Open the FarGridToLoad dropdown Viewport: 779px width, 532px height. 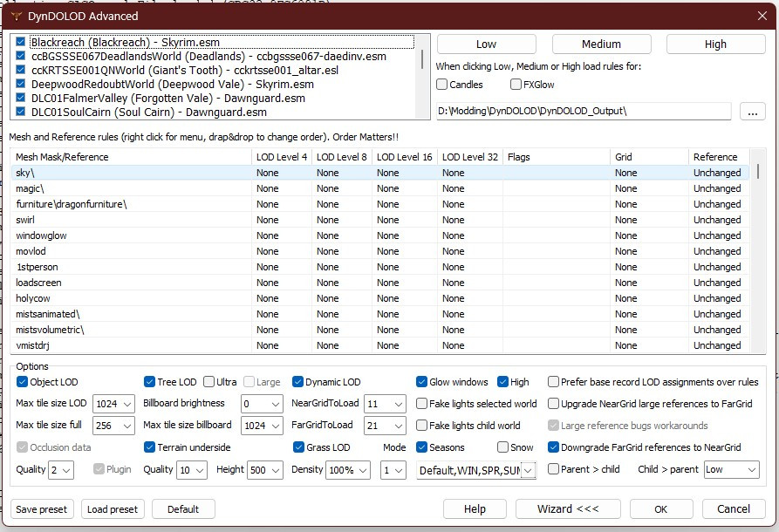point(385,426)
